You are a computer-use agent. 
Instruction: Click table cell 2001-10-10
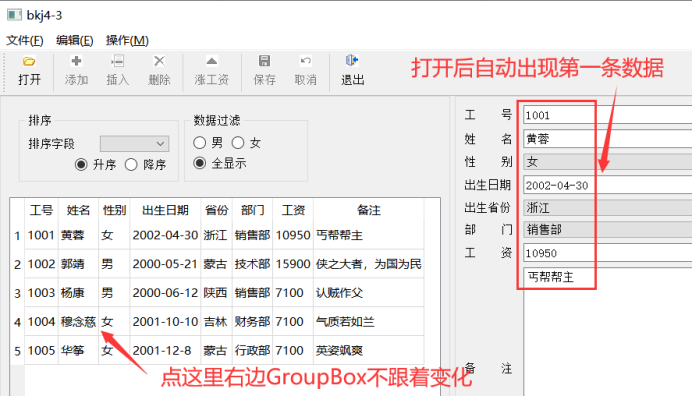165,321
